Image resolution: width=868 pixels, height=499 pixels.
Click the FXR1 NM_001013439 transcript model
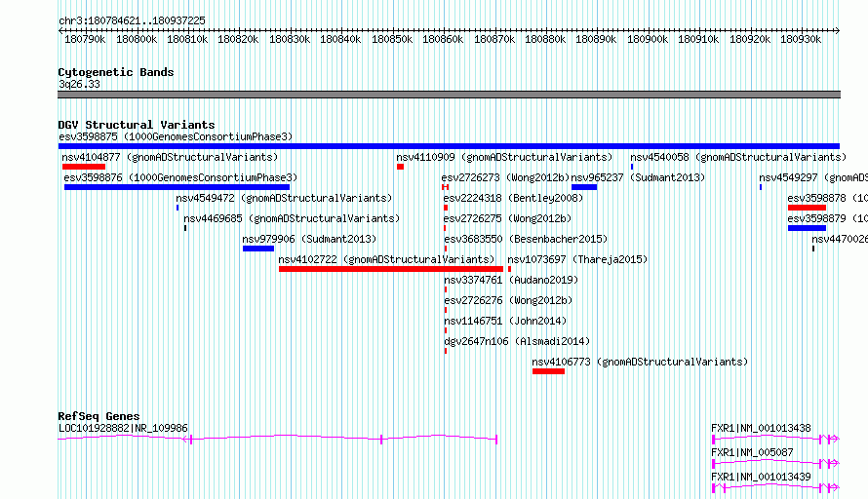pyautogui.click(x=775, y=488)
